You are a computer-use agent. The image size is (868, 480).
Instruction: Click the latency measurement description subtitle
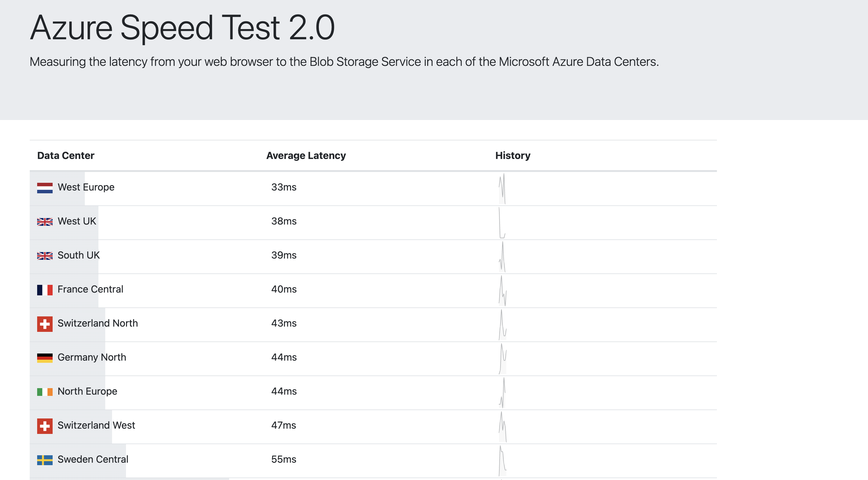pyautogui.click(x=344, y=62)
